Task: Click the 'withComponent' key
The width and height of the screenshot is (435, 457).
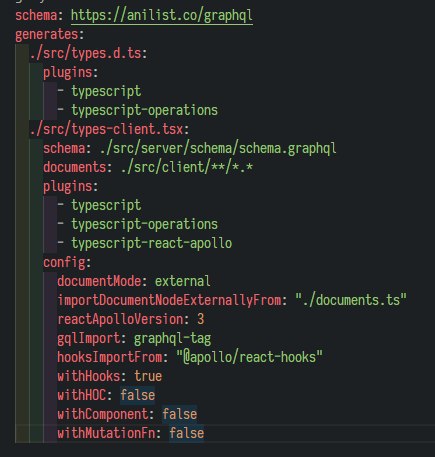Action: tap(103, 414)
